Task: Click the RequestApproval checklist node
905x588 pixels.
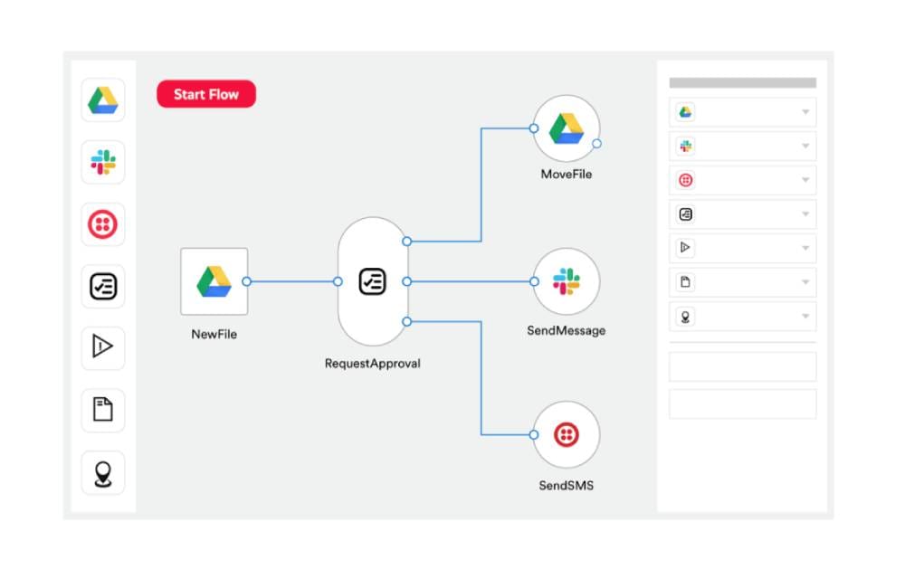Action: pos(373,281)
